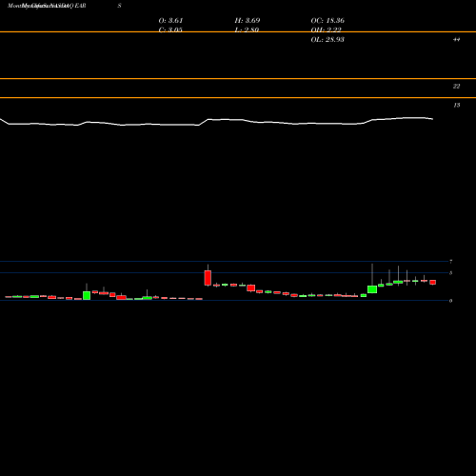Click the close value "C: 3.05"

[x=170, y=30]
